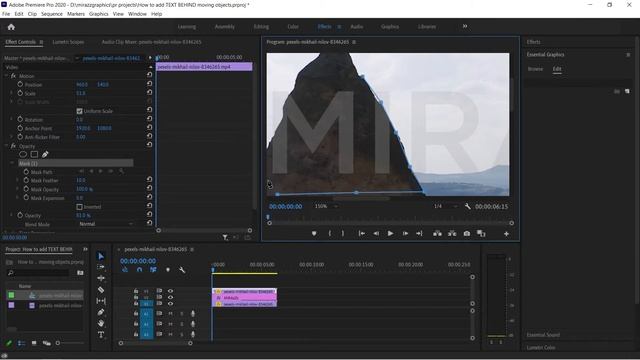Create ellipse mask under Opacity
This screenshot has height=360, width=640.
tap(23, 154)
